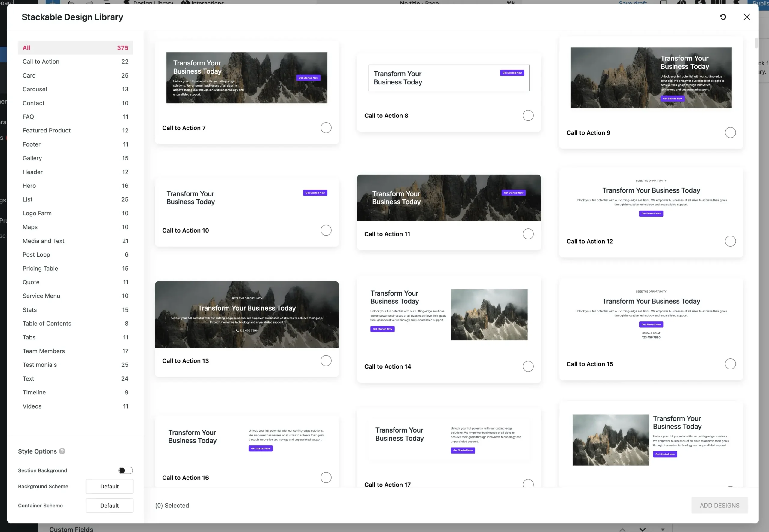The height and width of the screenshot is (532, 769).
Task: Open Call to Action 7 preview thumbnail
Action: (247, 78)
